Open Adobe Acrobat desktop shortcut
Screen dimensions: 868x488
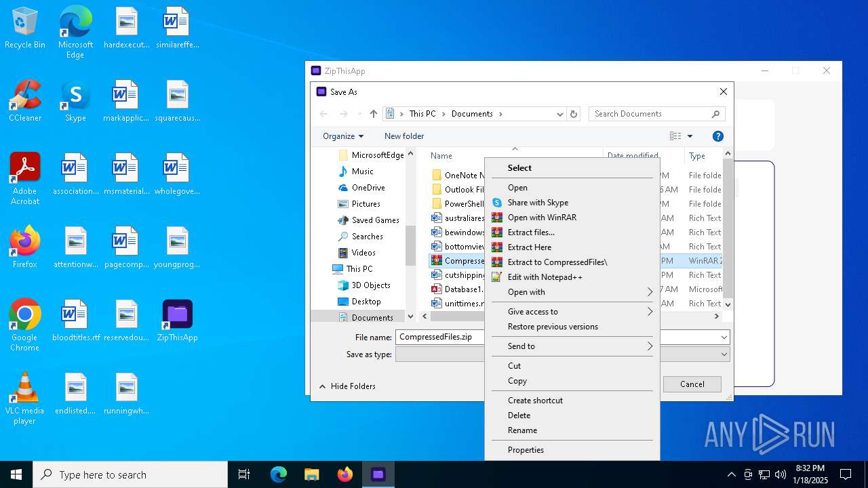pyautogui.click(x=25, y=179)
